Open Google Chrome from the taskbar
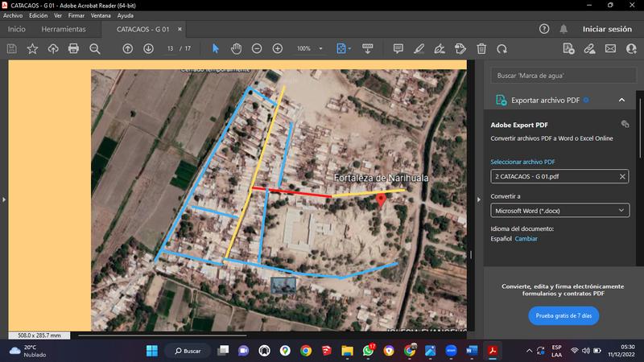Screen dimensions: 644x362 coord(306,351)
